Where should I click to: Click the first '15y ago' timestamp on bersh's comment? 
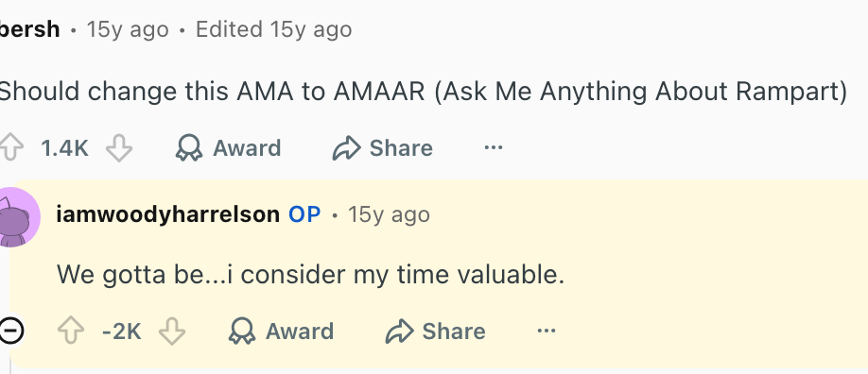[x=128, y=29]
